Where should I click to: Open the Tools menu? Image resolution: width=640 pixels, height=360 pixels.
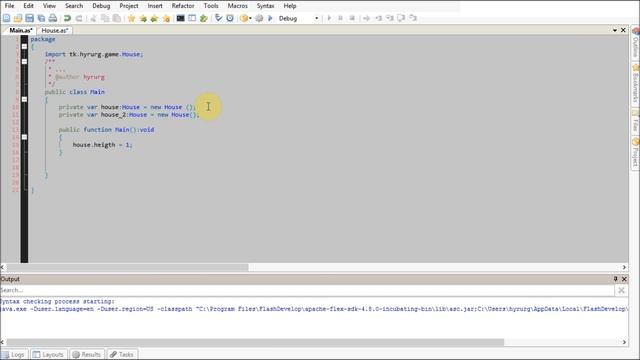[211, 6]
